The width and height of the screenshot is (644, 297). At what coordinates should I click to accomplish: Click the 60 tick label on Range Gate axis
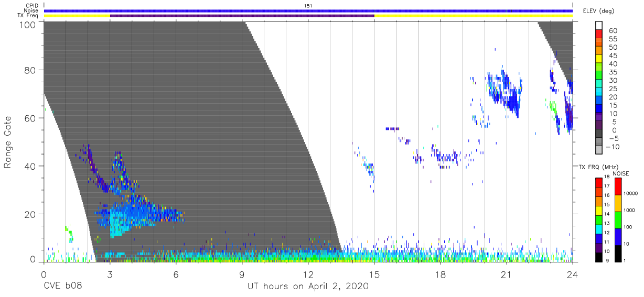(x=30, y=118)
